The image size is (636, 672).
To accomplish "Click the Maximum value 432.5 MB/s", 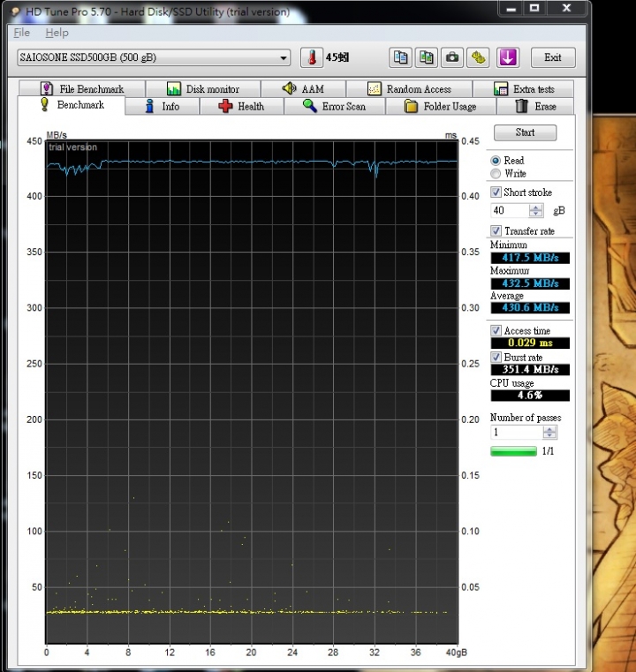I will click(530, 283).
